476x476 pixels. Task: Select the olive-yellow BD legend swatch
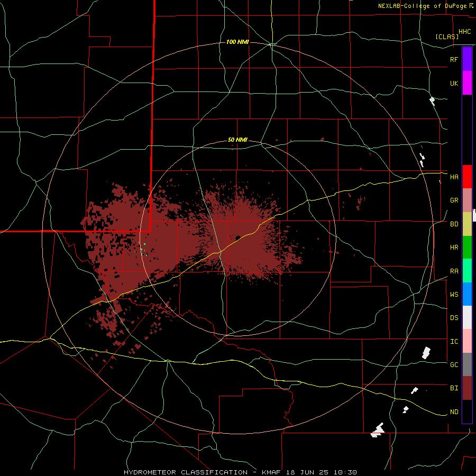tap(467, 224)
